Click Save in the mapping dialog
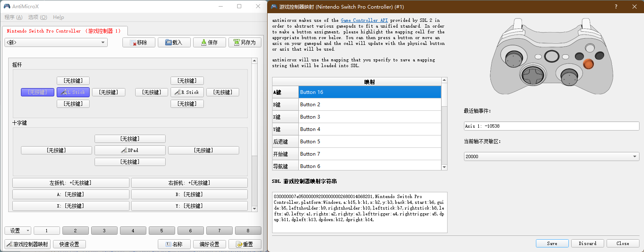The image size is (644, 252). pyautogui.click(x=552, y=243)
